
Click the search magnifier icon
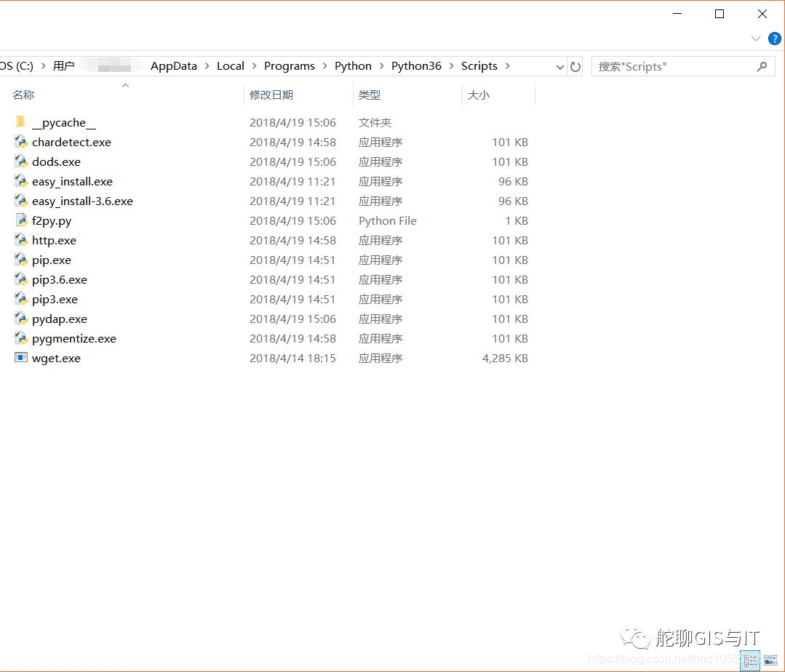[x=762, y=67]
